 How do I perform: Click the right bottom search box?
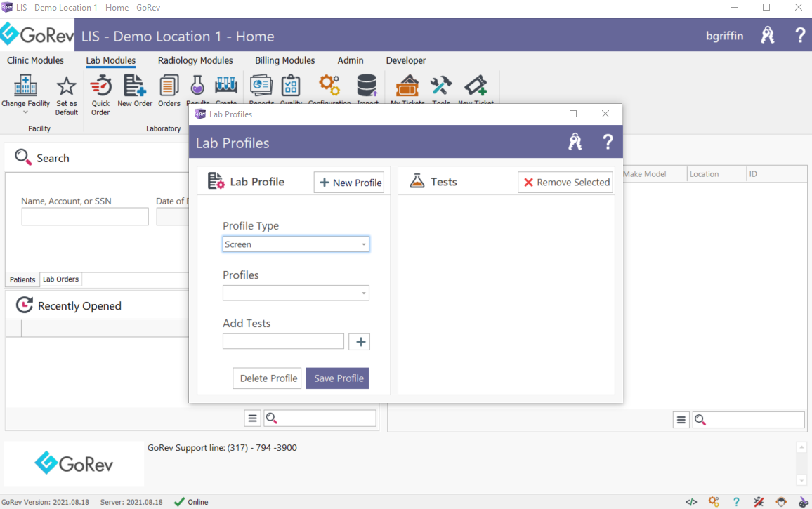[x=749, y=420]
